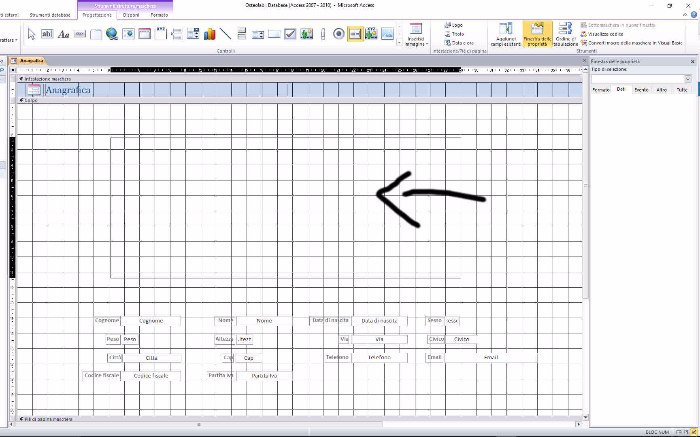The height and width of the screenshot is (437, 700).
Task: Open the property sheet Tutte tab
Action: [x=682, y=90]
